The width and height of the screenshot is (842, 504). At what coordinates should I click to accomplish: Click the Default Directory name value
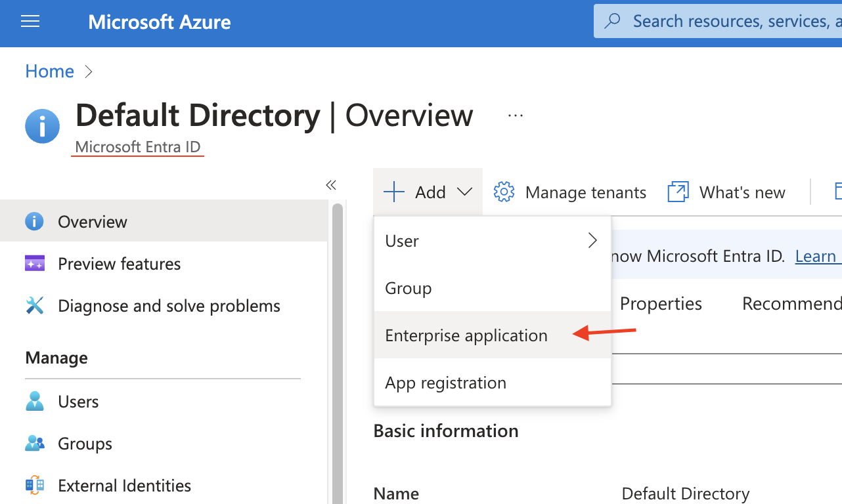(686, 493)
